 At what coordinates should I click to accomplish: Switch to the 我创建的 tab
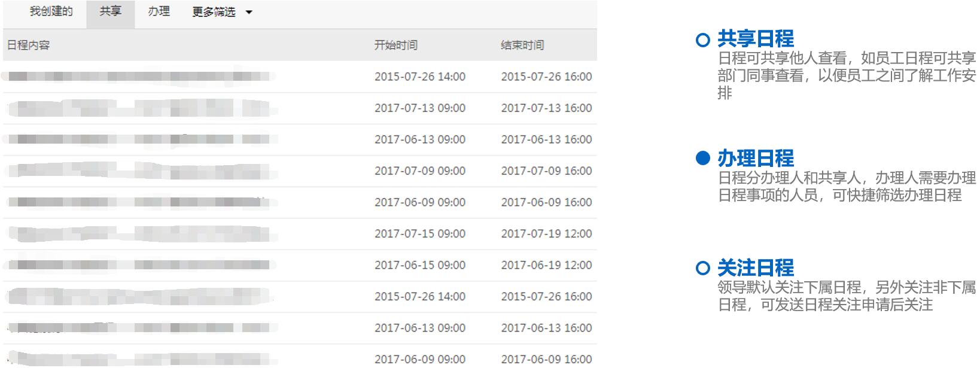pyautogui.click(x=51, y=11)
